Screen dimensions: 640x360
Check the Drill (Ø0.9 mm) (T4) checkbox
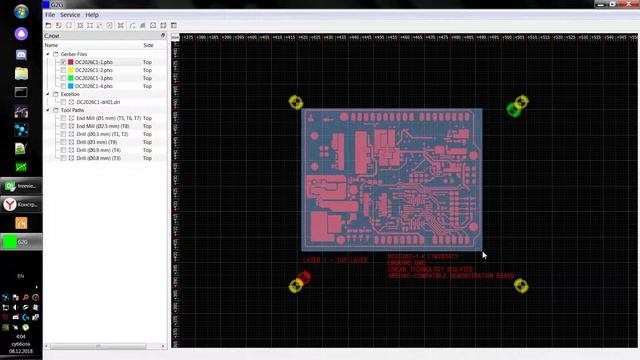pyautogui.click(x=63, y=150)
